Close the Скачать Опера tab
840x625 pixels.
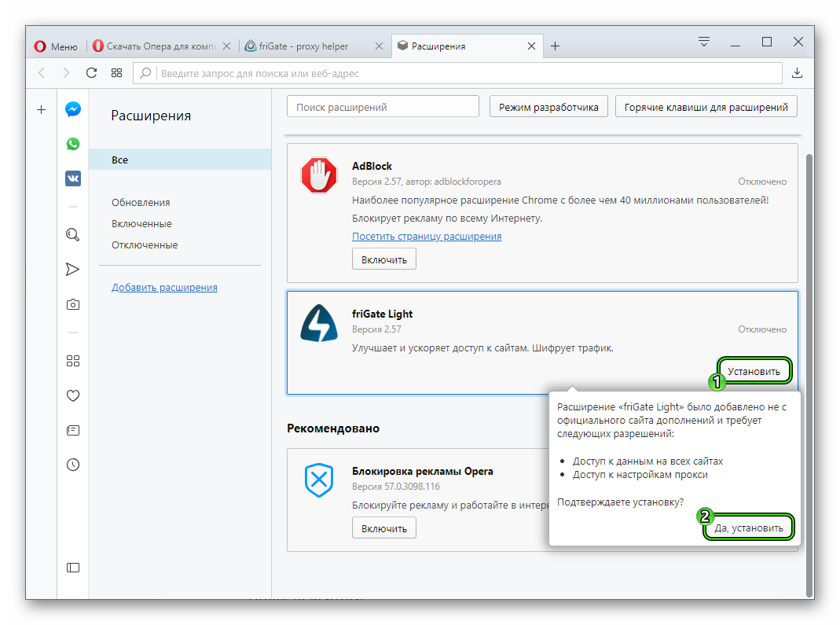(226, 46)
